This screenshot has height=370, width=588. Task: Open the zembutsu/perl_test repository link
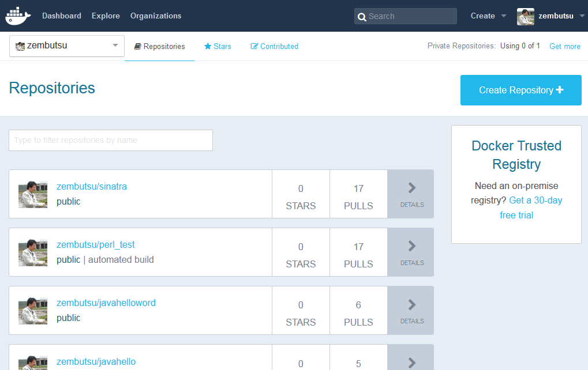(x=96, y=244)
